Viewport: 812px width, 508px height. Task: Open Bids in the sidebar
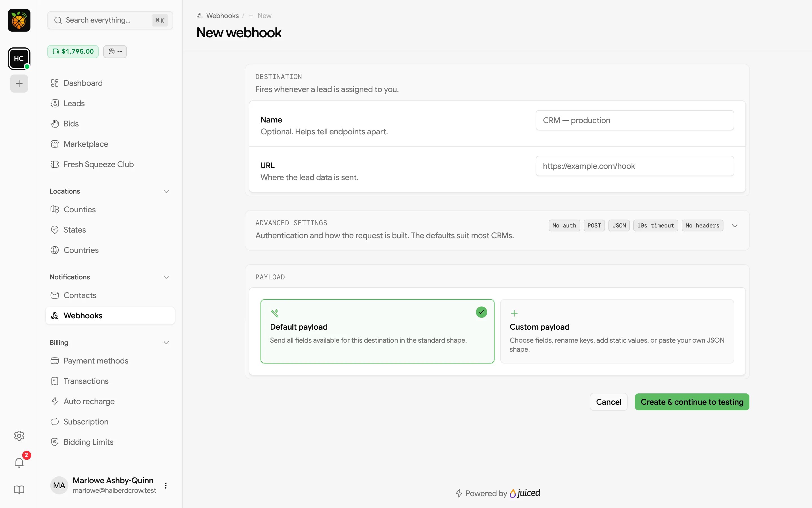coord(110,124)
